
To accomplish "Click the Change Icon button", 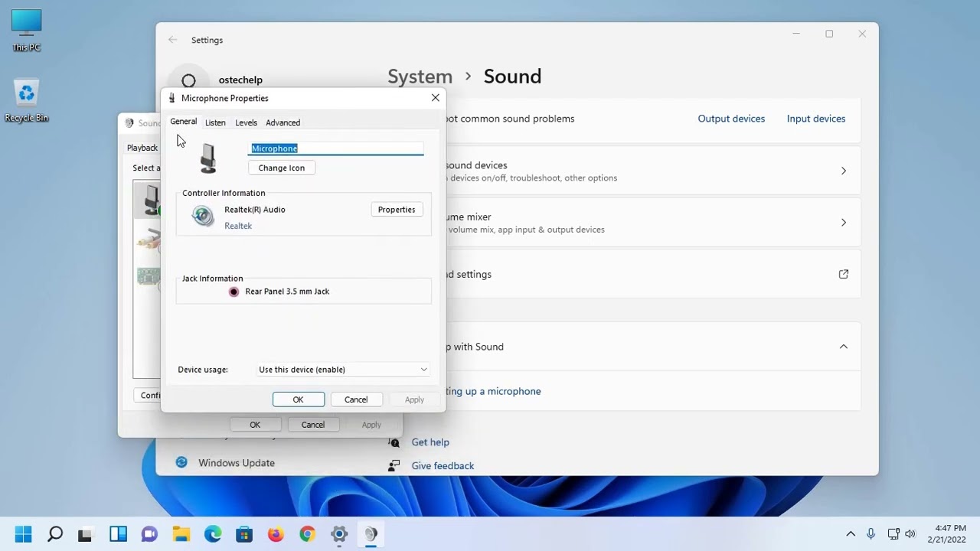I will pyautogui.click(x=282, y=168).
